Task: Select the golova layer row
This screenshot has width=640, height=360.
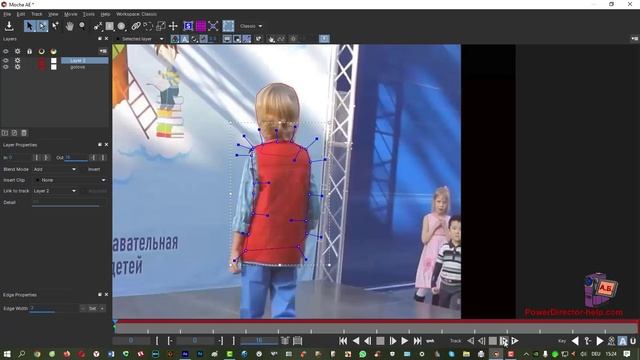Action: (x=84, y=67)
